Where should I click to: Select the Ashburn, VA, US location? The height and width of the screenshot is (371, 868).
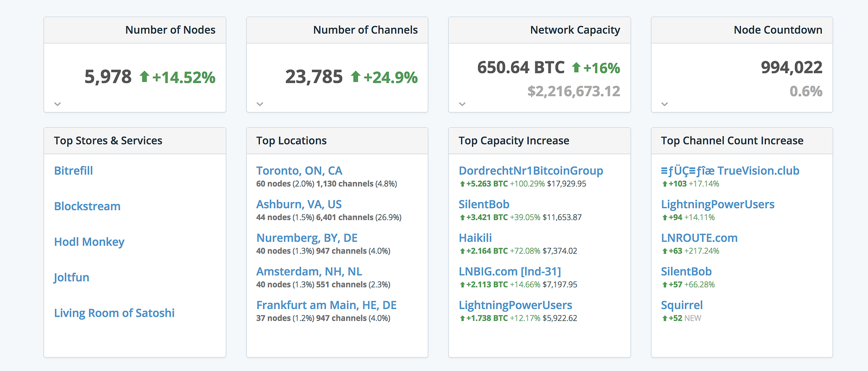click(298, 204)
